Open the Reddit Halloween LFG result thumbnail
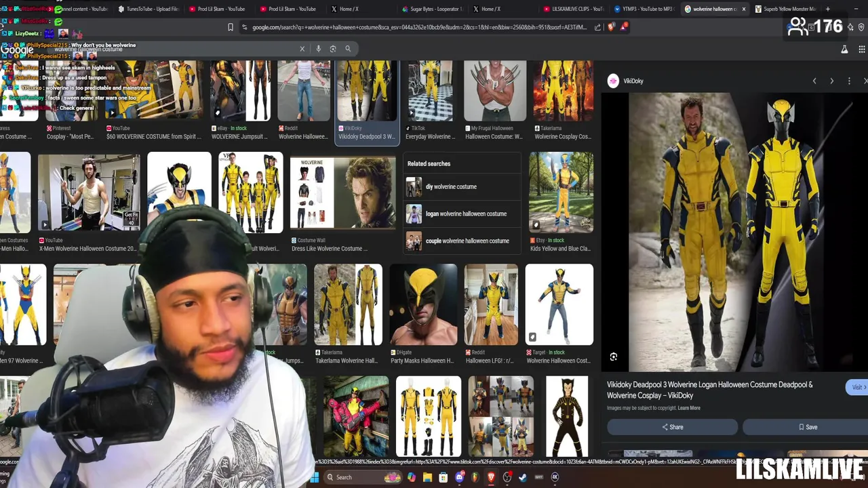This screenshot has height=488, width=868. tap(491, 304)
